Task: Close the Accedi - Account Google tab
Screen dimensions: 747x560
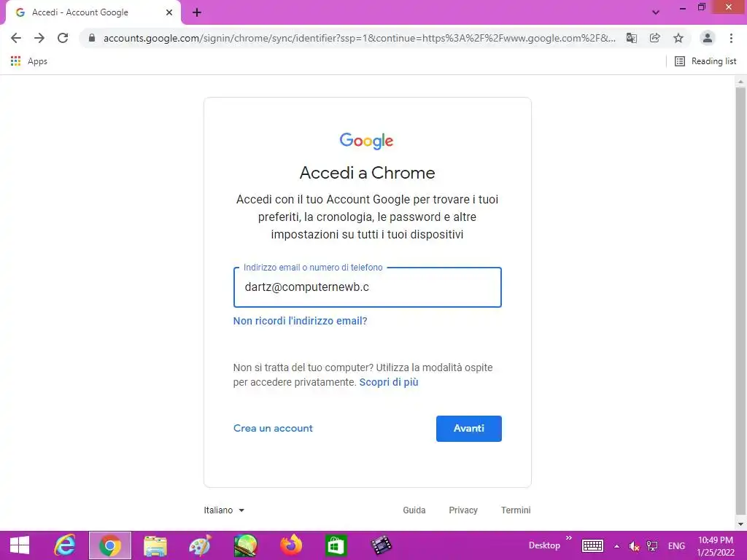Action: 169,12
